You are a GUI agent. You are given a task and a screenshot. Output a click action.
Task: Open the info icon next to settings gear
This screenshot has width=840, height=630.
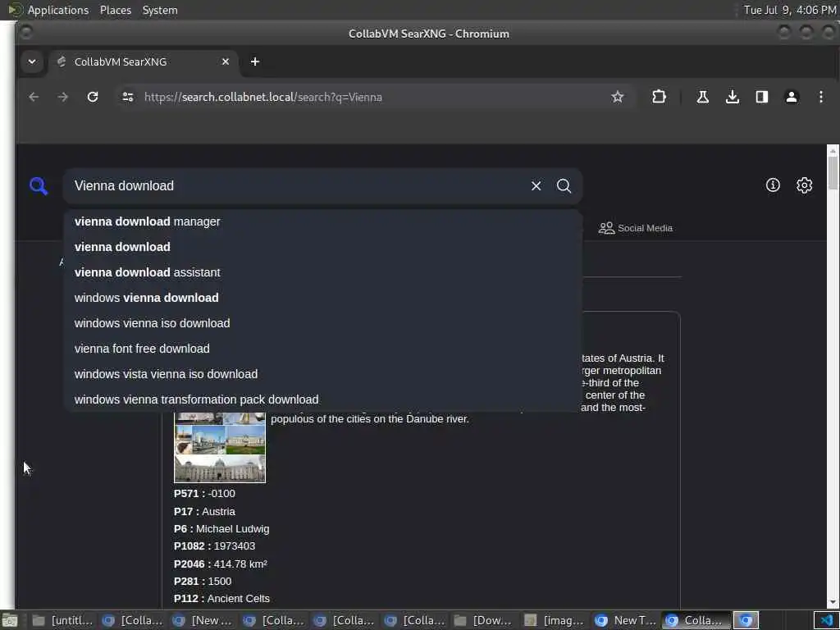773,185
